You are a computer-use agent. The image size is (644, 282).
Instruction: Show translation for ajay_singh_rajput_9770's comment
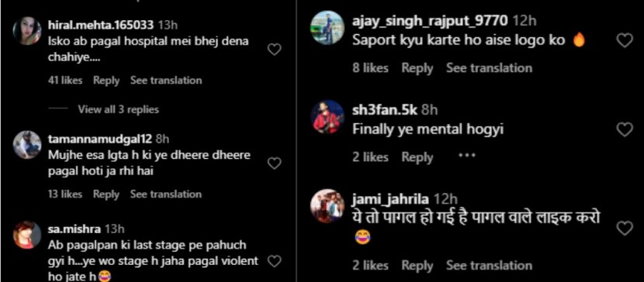pyautogui.click(x=489, y=67)
